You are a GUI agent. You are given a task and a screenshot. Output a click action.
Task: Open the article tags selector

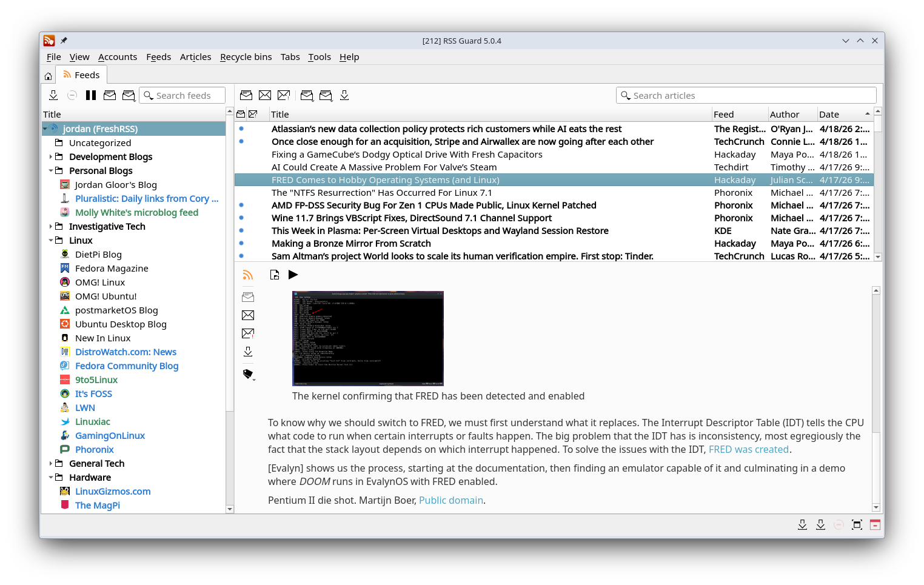(249, 374)
